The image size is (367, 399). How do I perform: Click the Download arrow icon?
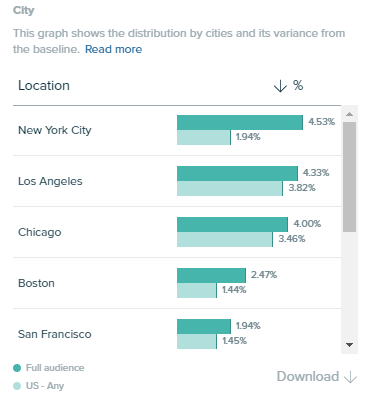[x=350, y=377]
